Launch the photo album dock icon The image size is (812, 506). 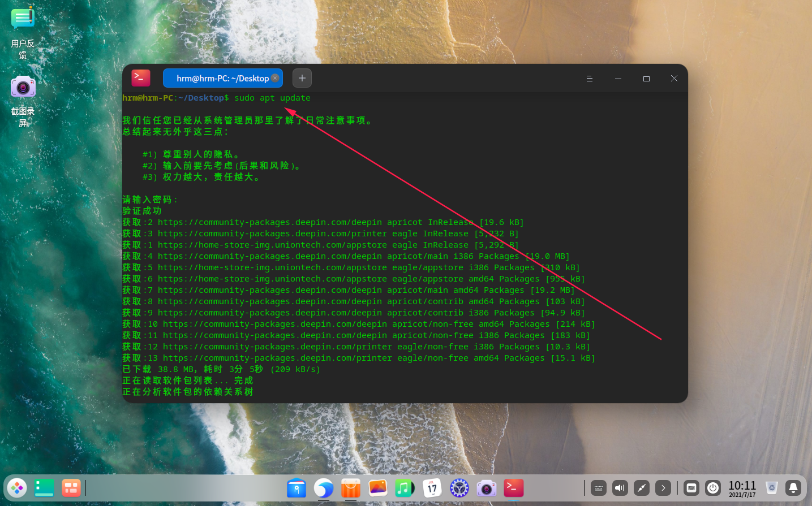[378, 488]
